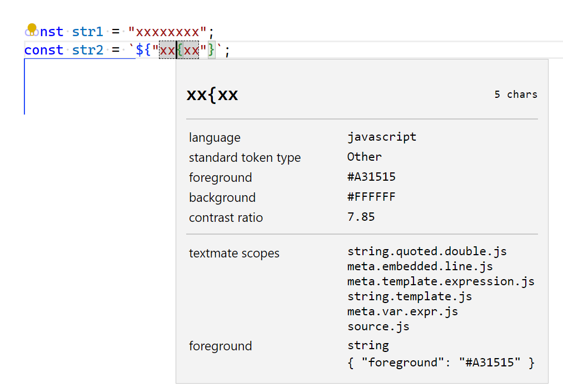563x392 pixels.
Task: Click the #A31515 foreground color value
Action: [371, 177]
